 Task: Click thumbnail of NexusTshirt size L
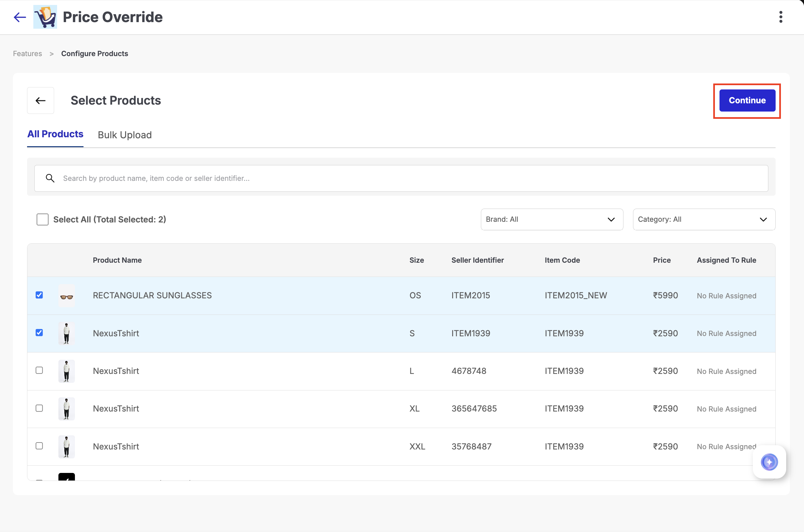tap(66, 371)
